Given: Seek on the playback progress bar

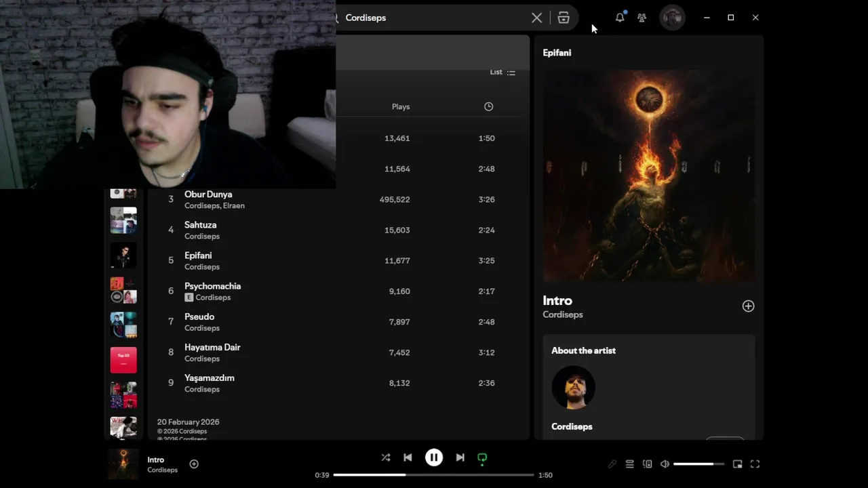Looking at the screenshot, I should pyautogui.click(x=434, y=475).
